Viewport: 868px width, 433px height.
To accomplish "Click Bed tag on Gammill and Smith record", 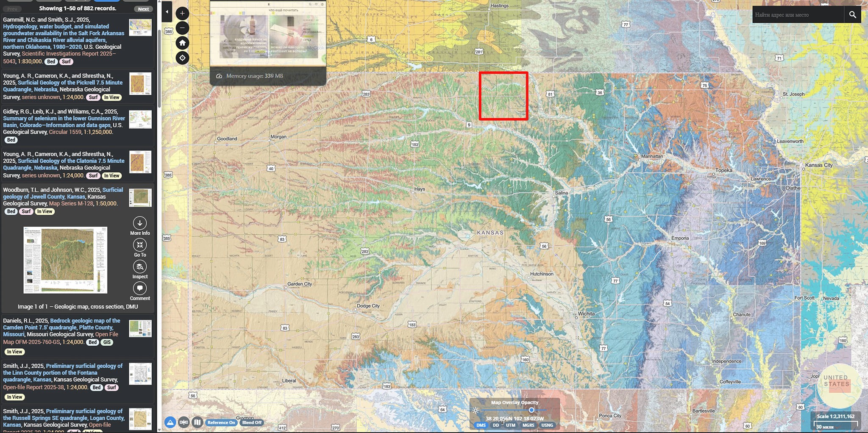I will pos(51,61).
